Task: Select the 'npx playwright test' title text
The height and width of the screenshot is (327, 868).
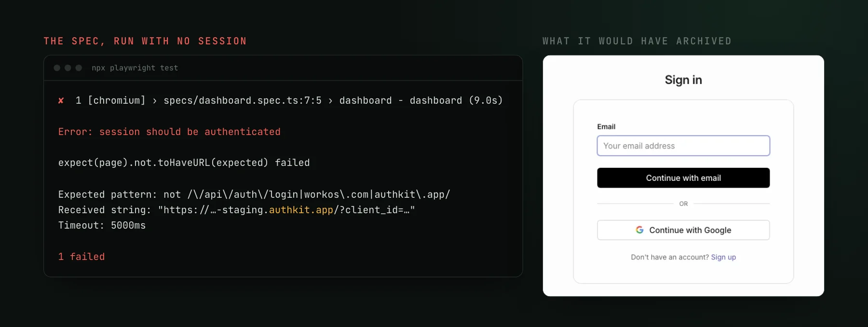Action: point(135,68)
